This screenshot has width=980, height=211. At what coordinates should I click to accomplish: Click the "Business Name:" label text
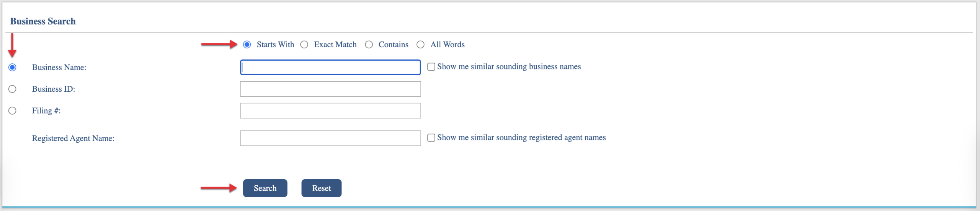[x=59, y=68]
